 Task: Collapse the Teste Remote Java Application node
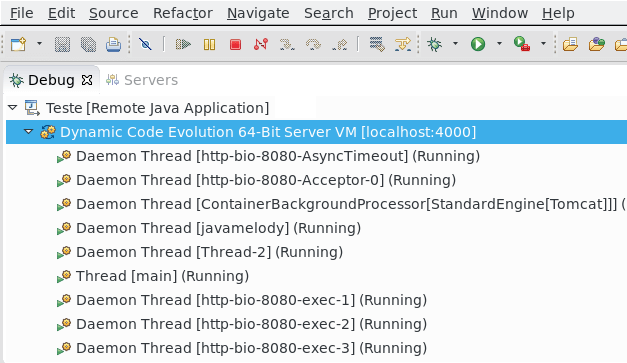coord(13,108)
